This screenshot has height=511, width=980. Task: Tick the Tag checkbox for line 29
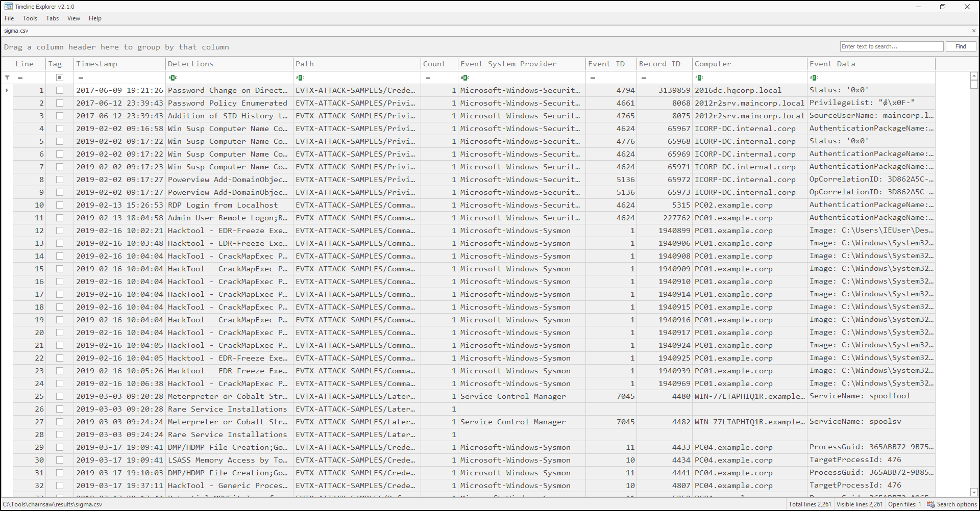pos(60,447)
